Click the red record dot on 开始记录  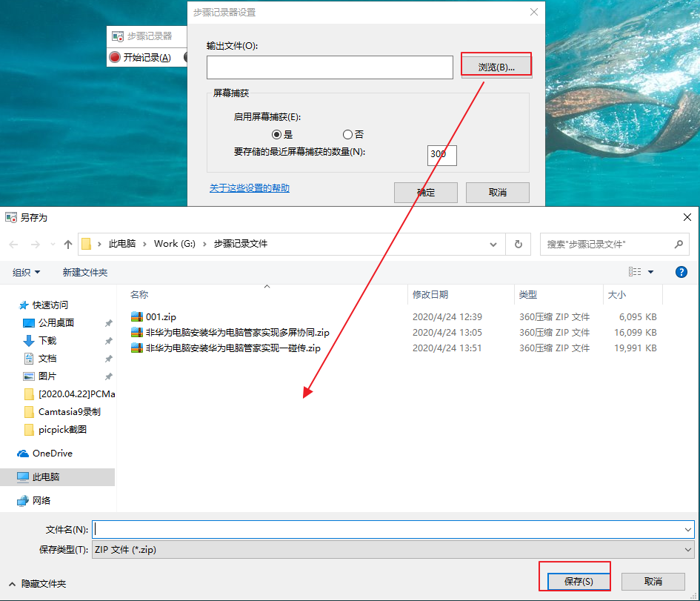116,57
